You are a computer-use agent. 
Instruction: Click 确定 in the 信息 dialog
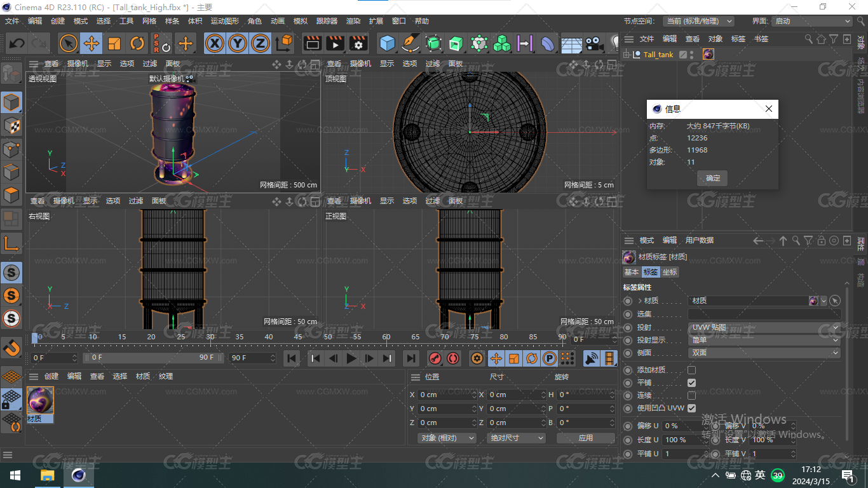(713, 178)
